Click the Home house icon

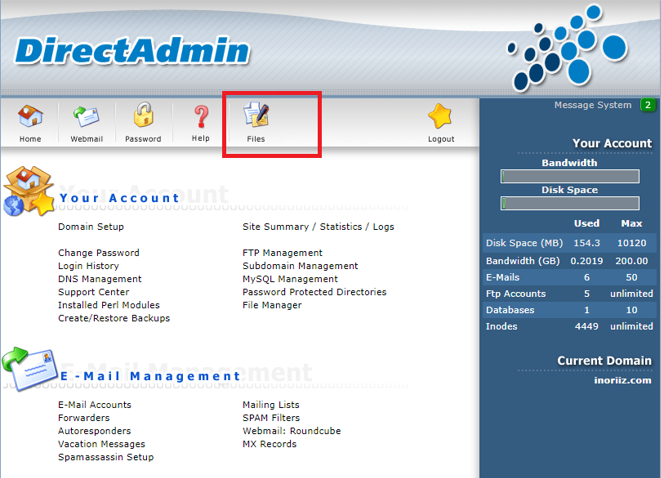[x=30, y=116]
